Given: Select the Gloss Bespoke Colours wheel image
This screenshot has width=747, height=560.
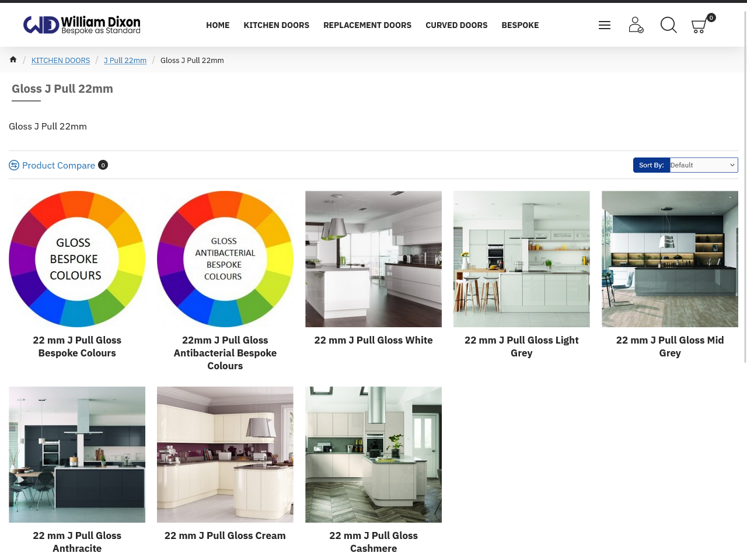Looking at the screenshot, I should click(x=77, y=259).
